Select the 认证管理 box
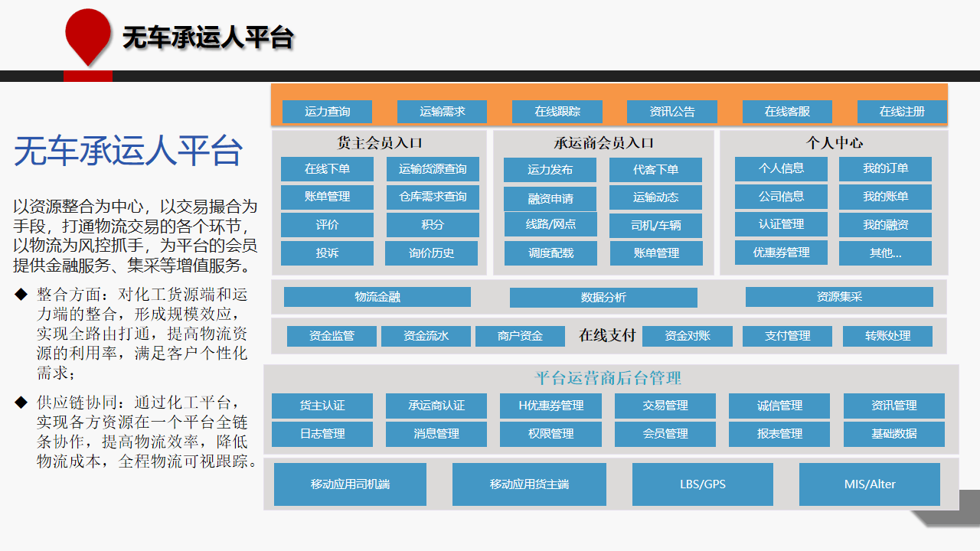 781,224
